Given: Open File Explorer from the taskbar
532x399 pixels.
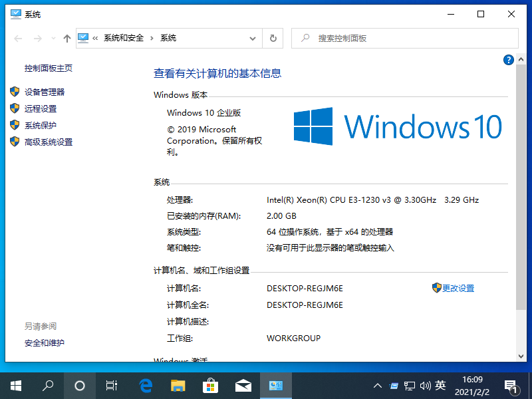Looking at the screenshot, I should tap(178, 385).
